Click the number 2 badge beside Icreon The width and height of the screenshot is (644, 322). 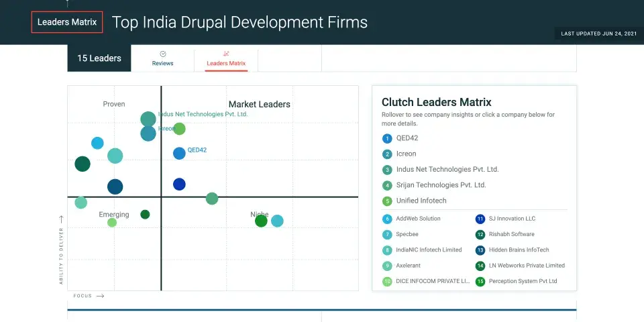(x=387, y=154)
